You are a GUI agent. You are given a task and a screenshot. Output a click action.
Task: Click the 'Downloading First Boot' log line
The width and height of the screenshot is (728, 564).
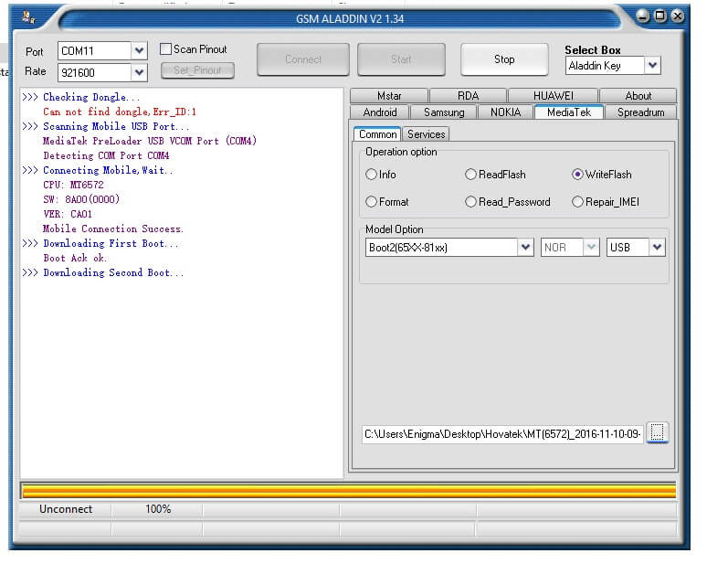click(100, 243)
